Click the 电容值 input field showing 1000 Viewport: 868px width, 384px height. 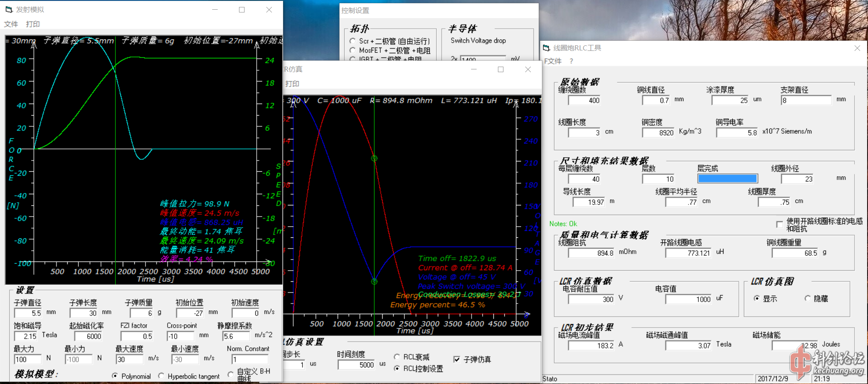click(688, 299)
